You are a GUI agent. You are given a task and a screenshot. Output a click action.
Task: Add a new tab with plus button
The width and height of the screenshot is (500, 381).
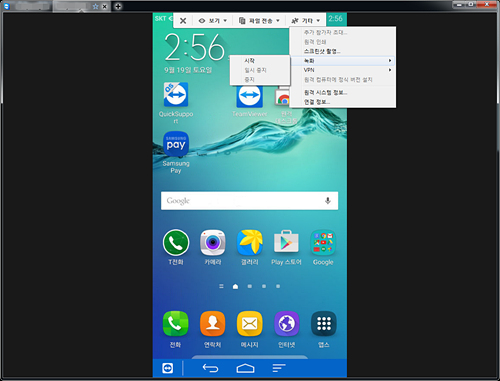[118, 6]
